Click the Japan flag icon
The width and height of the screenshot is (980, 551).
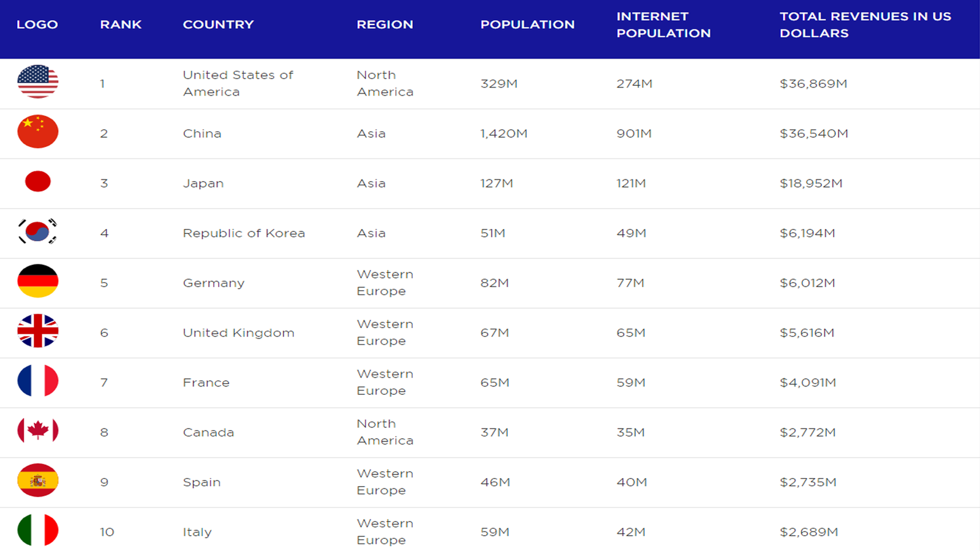click(x=38, y=182)
